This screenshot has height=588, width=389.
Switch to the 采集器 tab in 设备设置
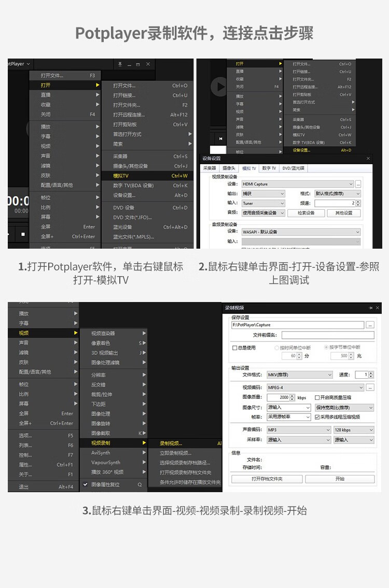(210, 168)
